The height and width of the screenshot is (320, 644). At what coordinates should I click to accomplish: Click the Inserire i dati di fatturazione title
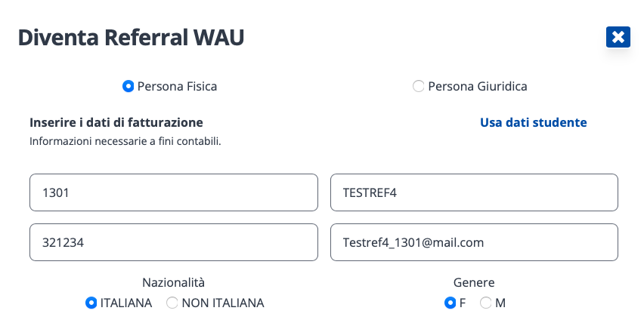pyautogui.click(x=116, y=122)
